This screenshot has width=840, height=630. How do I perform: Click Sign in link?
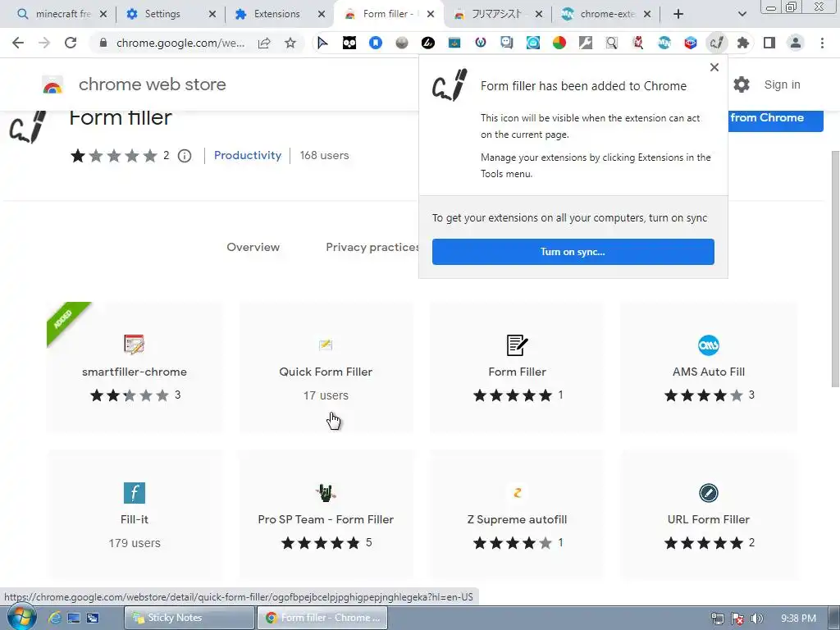click(x=782, y=84)
